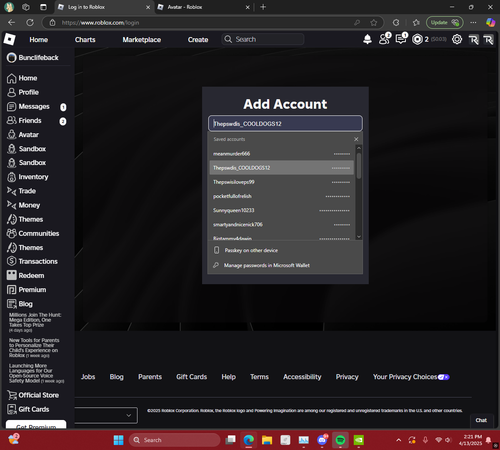
Task: Open the Roblox notifications bell
Action: pos(367,40)
